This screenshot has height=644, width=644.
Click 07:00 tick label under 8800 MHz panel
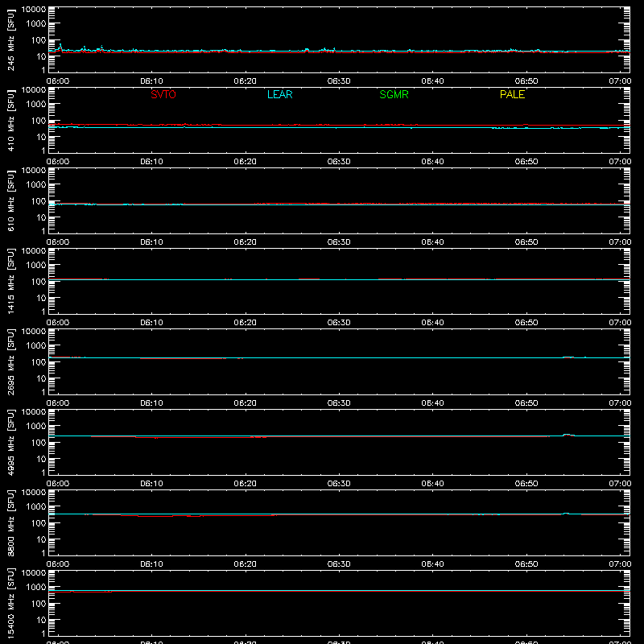[x=620, y=564]
